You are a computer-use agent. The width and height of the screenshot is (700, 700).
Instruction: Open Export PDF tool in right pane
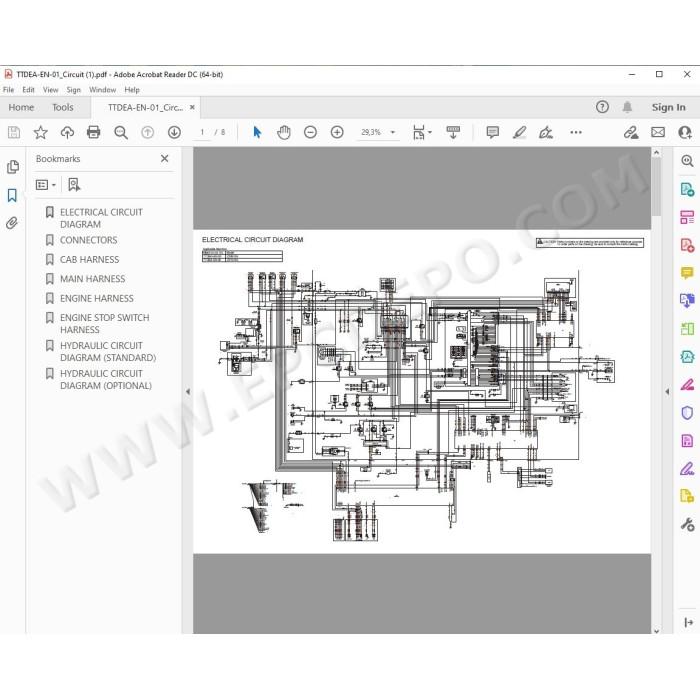(687, 189)
